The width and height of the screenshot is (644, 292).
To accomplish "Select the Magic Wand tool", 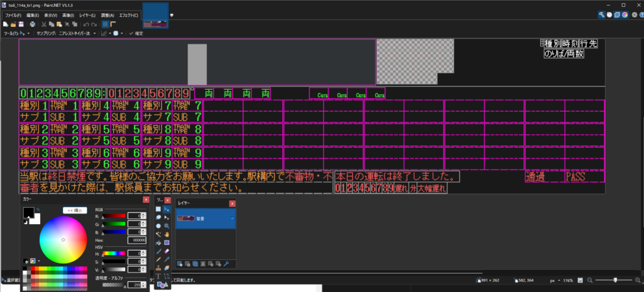I will point(158,234).
